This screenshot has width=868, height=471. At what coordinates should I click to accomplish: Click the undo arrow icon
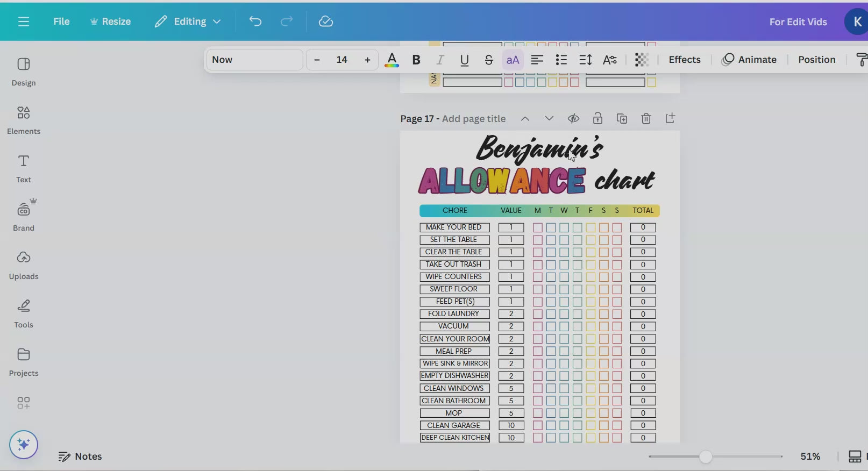pyautogui.click(x=255, y=22)
